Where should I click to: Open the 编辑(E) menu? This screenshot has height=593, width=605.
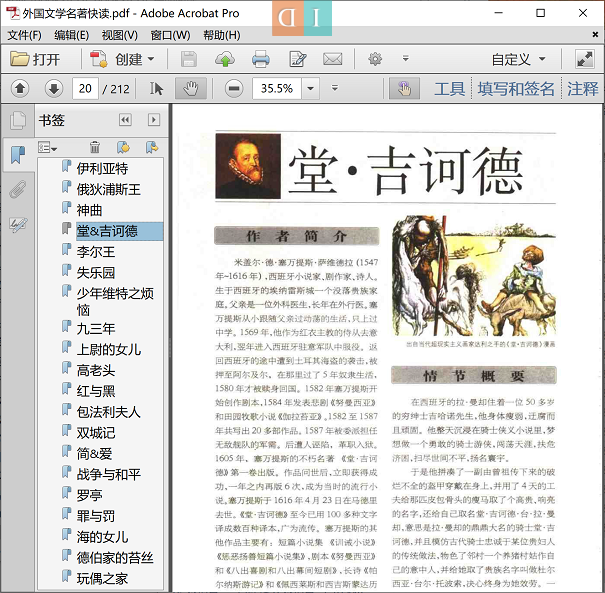(71, 35)
